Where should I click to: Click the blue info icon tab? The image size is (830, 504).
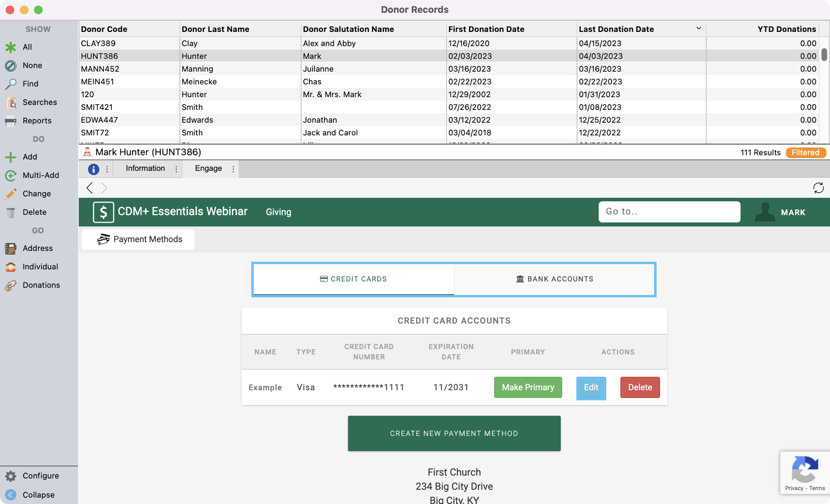pyautogui.click(x=94, y=169)
